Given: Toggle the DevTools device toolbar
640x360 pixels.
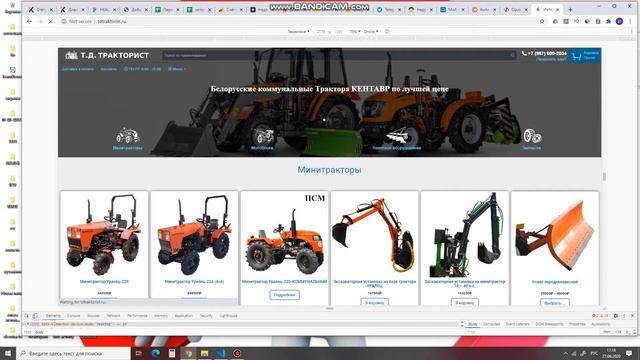Looking at the screenshot, I should 35,316.
